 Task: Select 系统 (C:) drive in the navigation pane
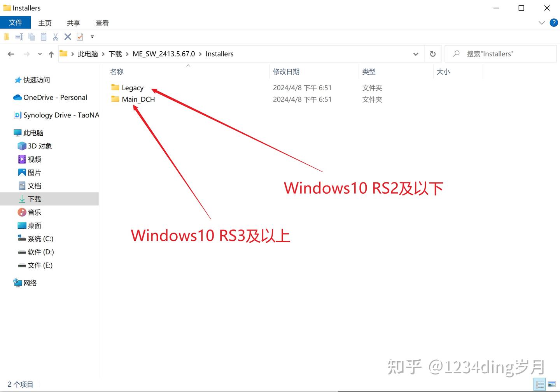coord(40,239)
